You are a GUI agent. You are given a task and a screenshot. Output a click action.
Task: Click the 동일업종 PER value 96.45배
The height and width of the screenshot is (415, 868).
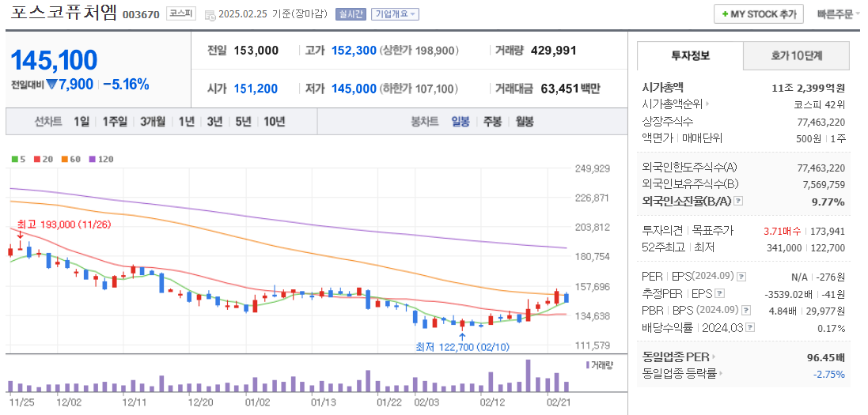tap(826, 357)
